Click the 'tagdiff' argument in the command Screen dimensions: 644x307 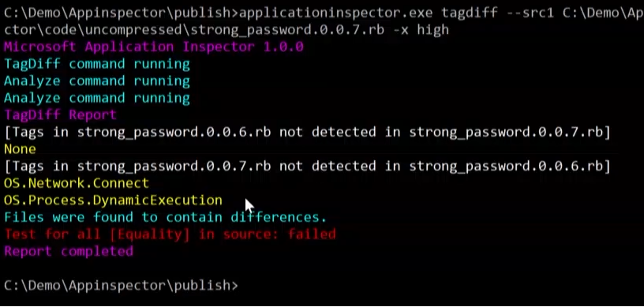pyautogui.click(x=470, y=13)
